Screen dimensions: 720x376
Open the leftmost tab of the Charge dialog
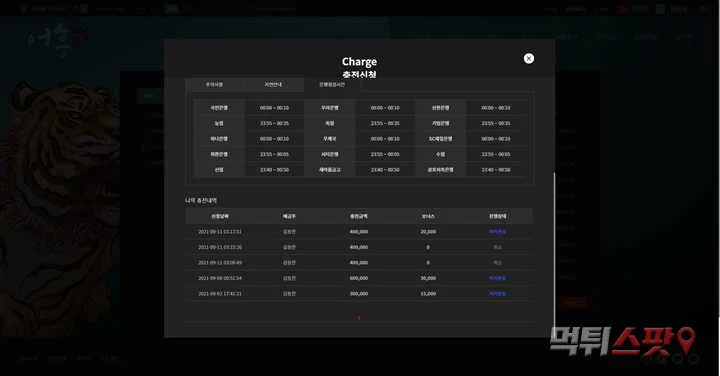point(214,84)
